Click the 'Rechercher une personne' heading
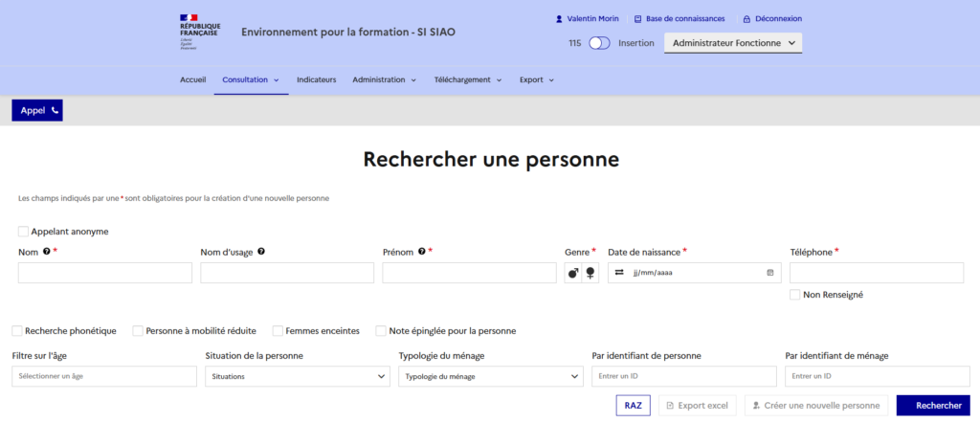980x423 pixels. click(491, 159)
